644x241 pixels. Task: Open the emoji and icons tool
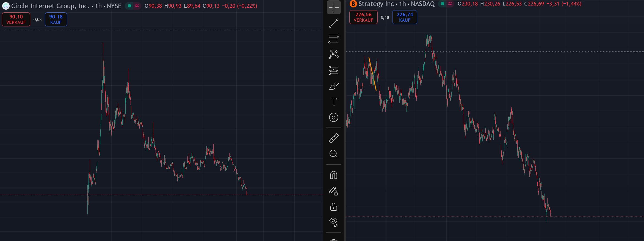tap(334, 118)
